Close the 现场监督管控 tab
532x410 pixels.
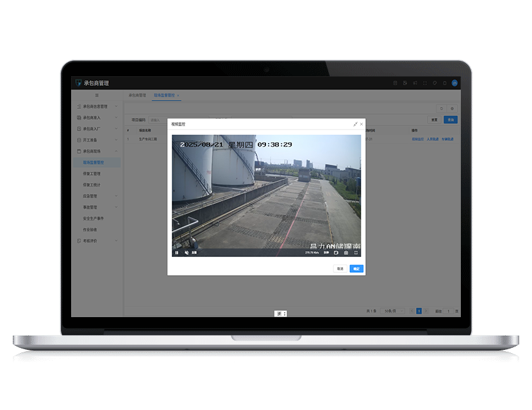coord(178,95)
